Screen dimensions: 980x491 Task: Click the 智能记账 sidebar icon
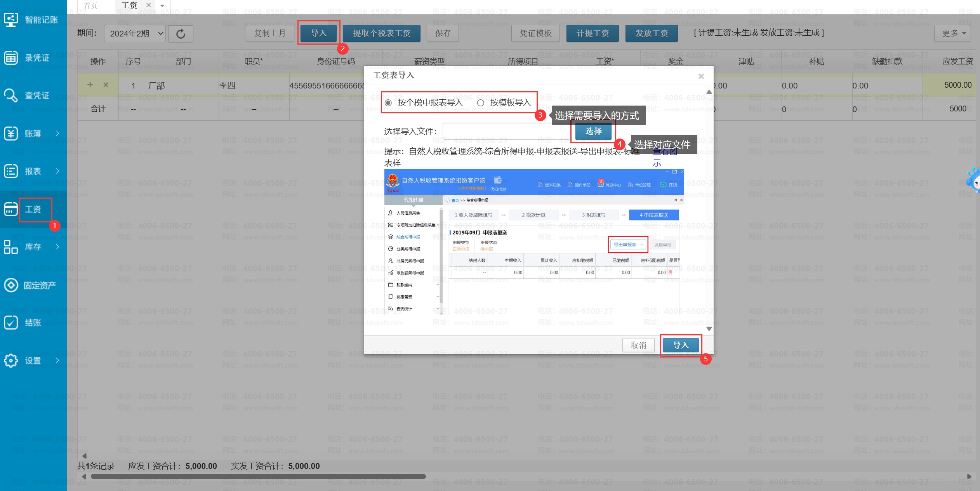tap(11, 20)
